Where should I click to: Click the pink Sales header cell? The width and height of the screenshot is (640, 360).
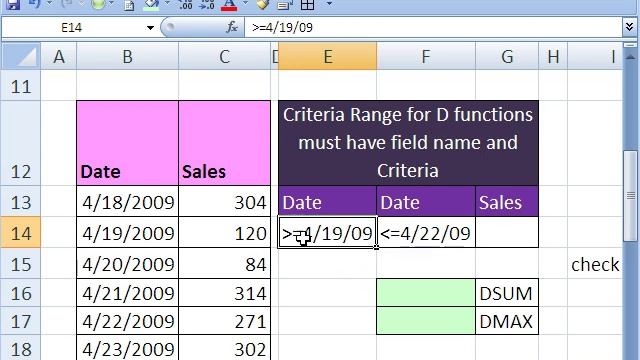(224, 143)
